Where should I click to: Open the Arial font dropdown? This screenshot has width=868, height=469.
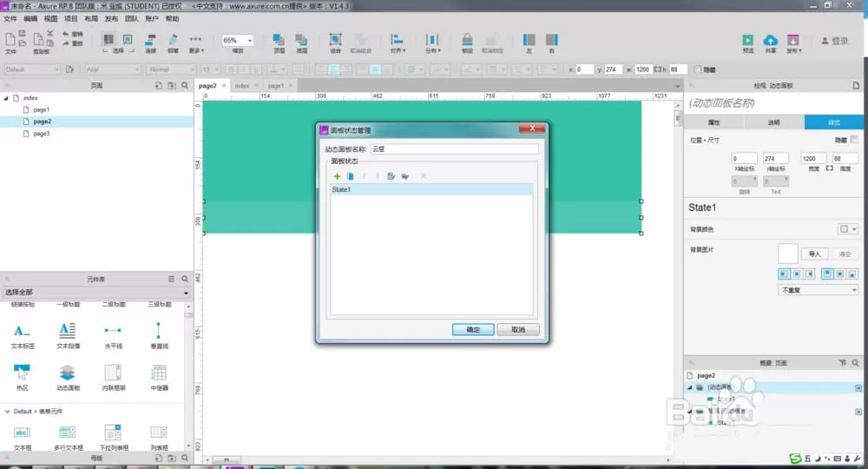(x=113, y=69)
